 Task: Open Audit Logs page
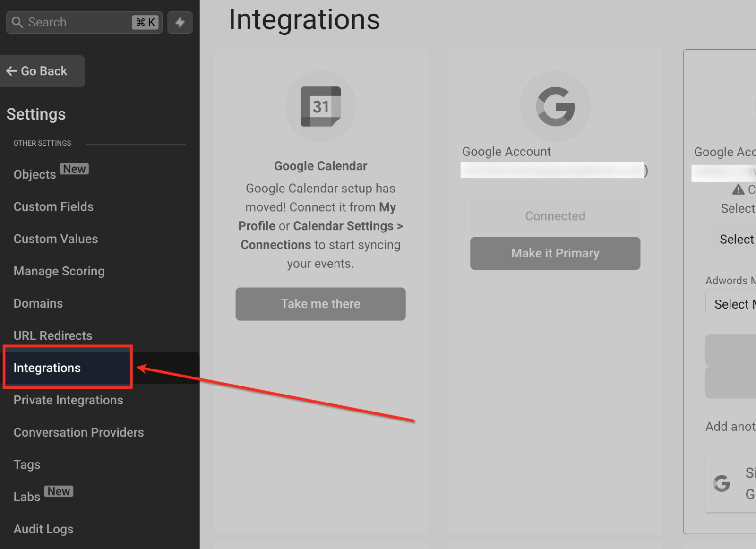click(x=43, y=529)
